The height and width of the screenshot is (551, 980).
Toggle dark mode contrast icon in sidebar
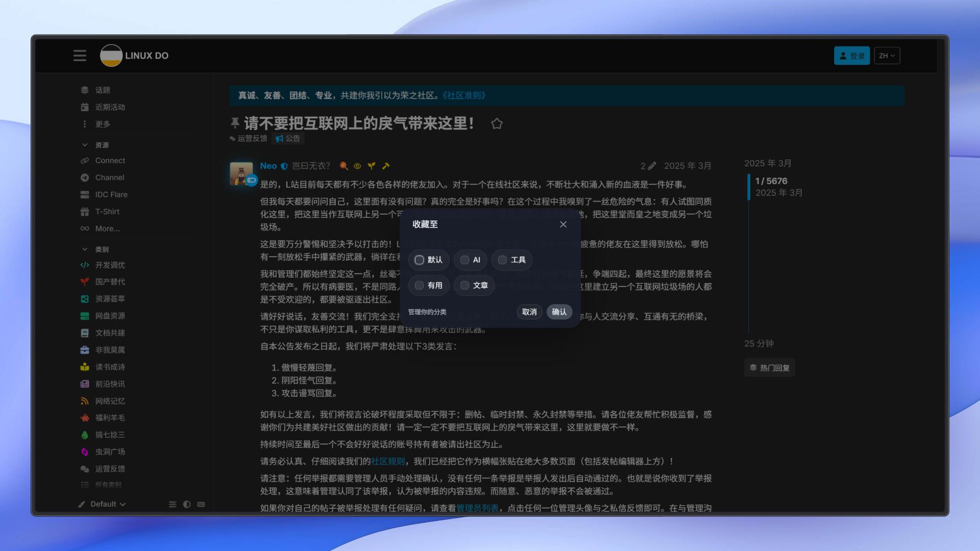click(x=187, y=504)
